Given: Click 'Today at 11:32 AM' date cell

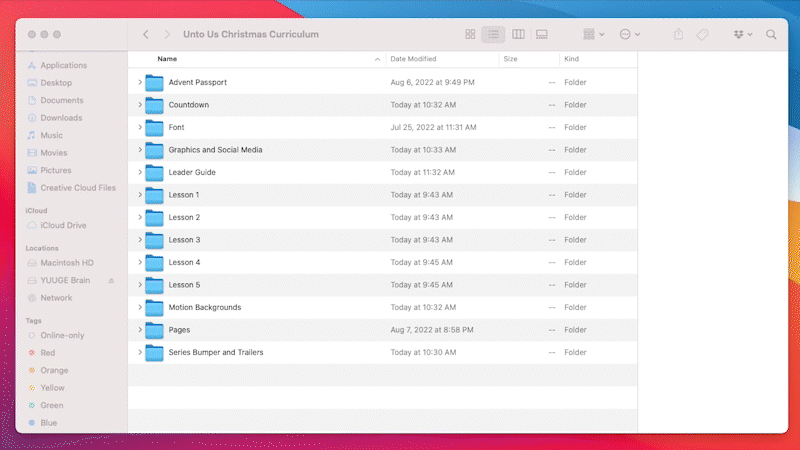Looking at the screenshot, I should 422,172.
